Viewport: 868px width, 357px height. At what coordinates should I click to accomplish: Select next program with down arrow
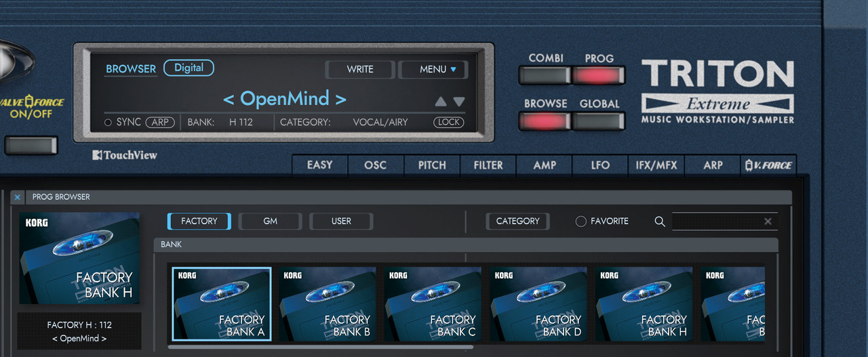click(459, 102)
